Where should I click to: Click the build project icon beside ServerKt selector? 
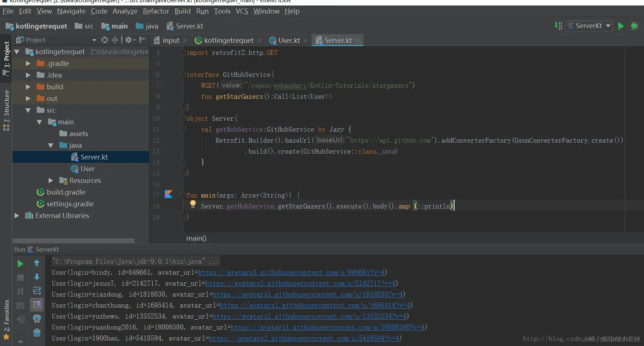pyautogui.click(x=558, y=26)
